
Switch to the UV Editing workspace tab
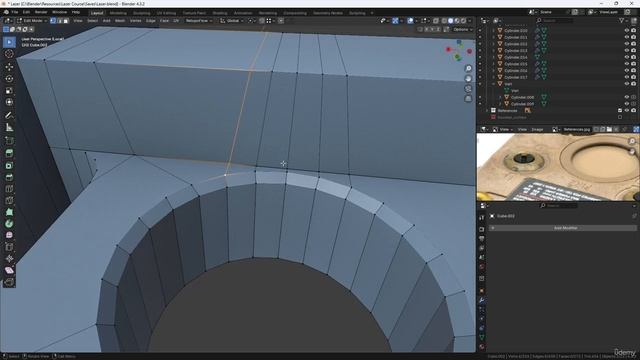pos(166,13)
